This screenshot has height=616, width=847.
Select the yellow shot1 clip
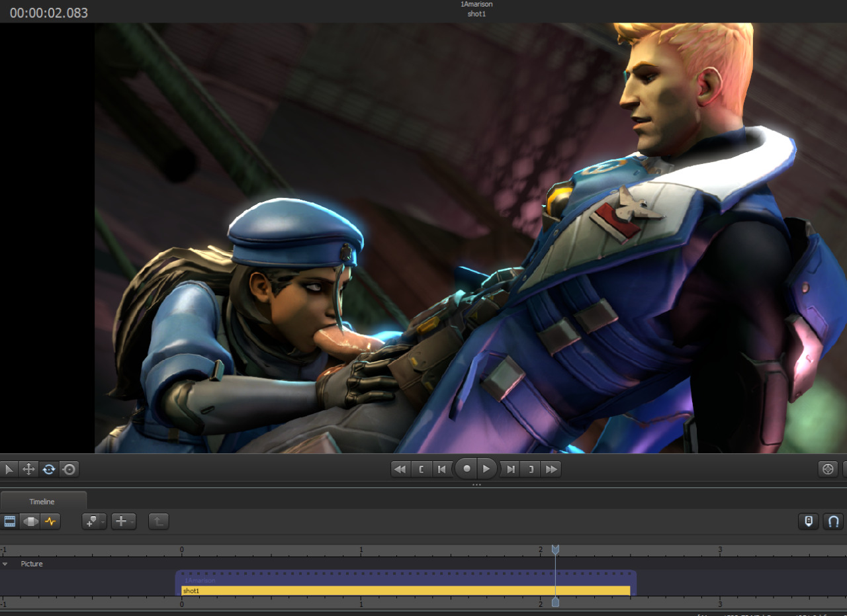coord(406,590)
